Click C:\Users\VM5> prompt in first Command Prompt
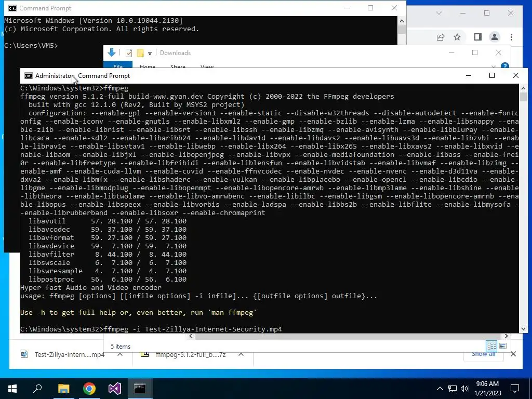The width and height of the screenshot is (532, 399). click(31, 46)
